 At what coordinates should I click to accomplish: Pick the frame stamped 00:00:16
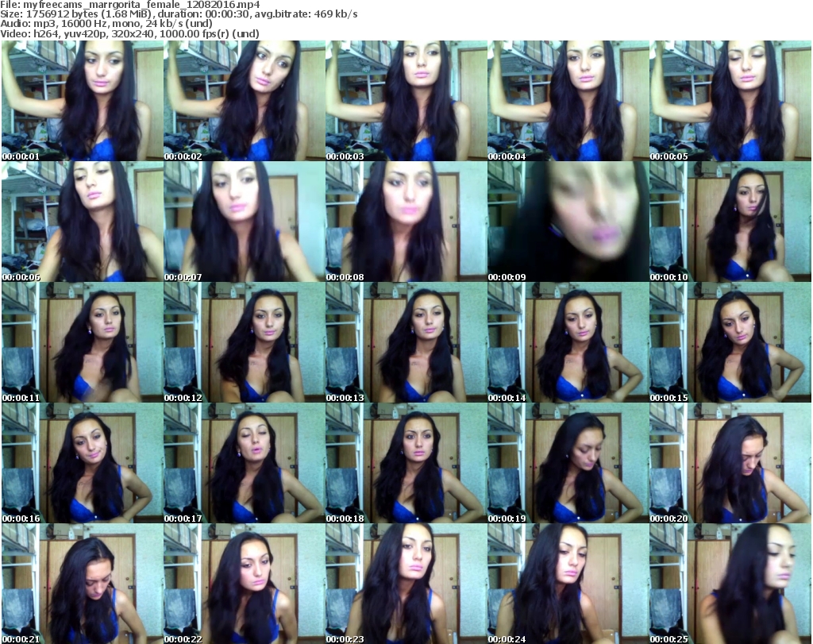tap(83, 463)
